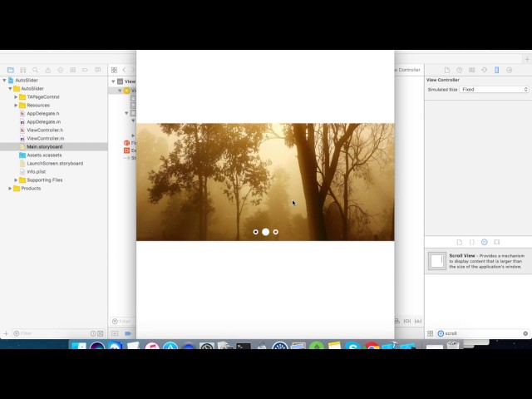
Task: Collapse the View Controller Scene outline
Action: point(113,81)
